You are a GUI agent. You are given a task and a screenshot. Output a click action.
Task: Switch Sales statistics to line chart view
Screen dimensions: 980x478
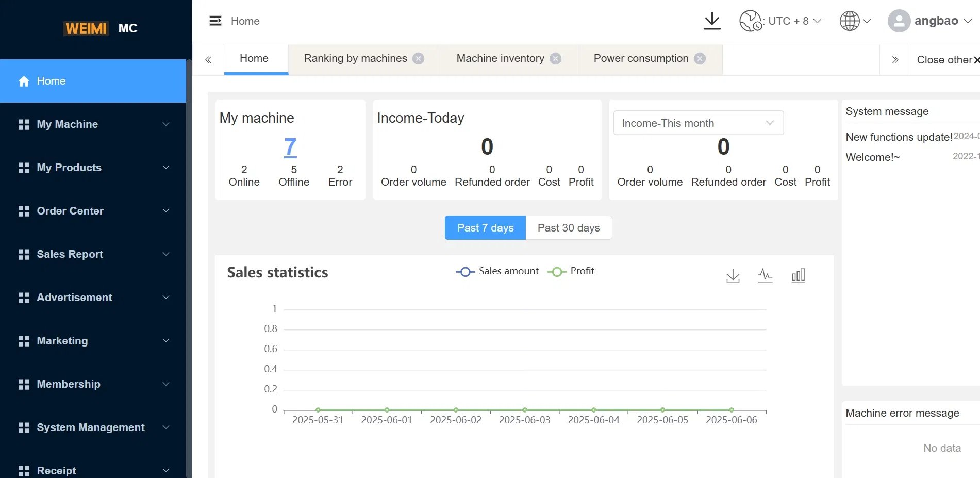coord(766,276)
